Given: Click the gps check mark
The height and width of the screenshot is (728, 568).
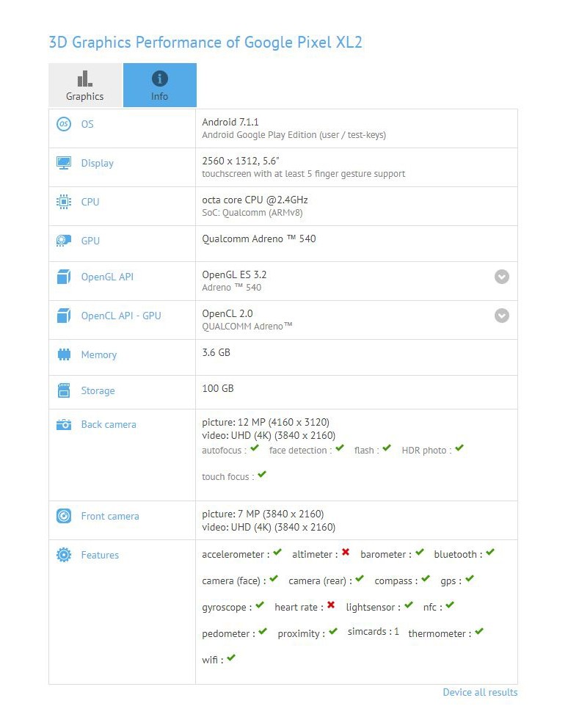Looking at the screenshot, I should tap(470, 578).
